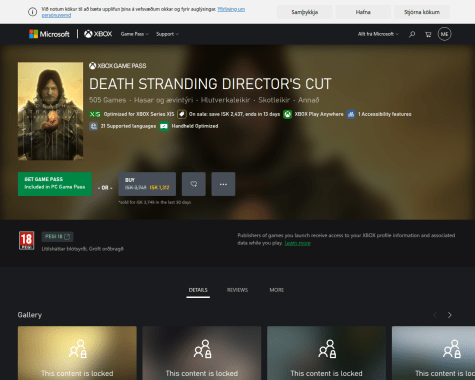The width and height of the screenshot is (475, 380).
Task: Click the Optimized for Xbox Series X|S icon
Action: pyautogui.click(x=95, y=114)
